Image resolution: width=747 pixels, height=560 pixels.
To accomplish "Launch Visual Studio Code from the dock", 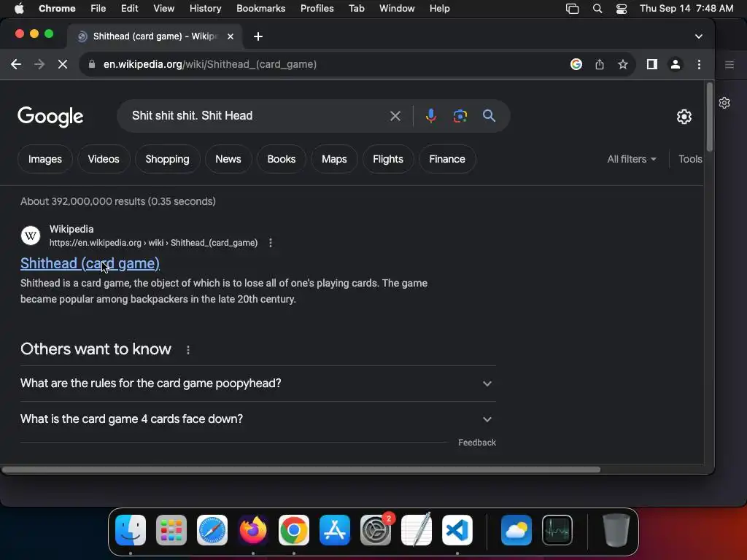I will point(457,530).
